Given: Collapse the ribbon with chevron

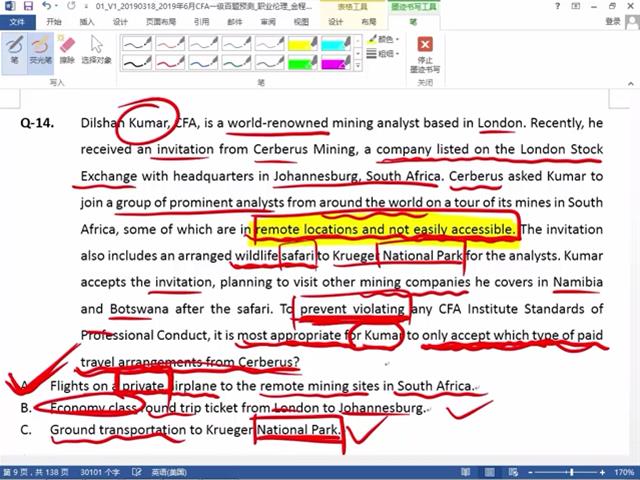Looking at the screenshot, I should (x=631, y=83).
